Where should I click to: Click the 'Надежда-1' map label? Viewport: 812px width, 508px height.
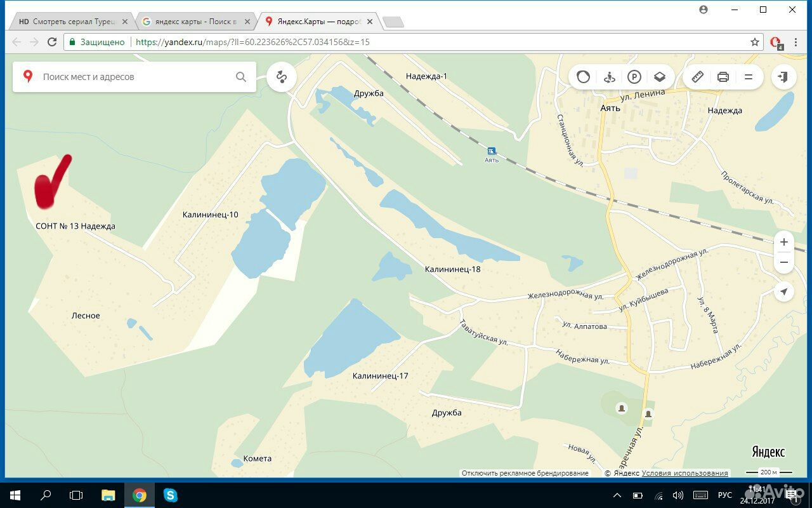[x=426, y=76]
